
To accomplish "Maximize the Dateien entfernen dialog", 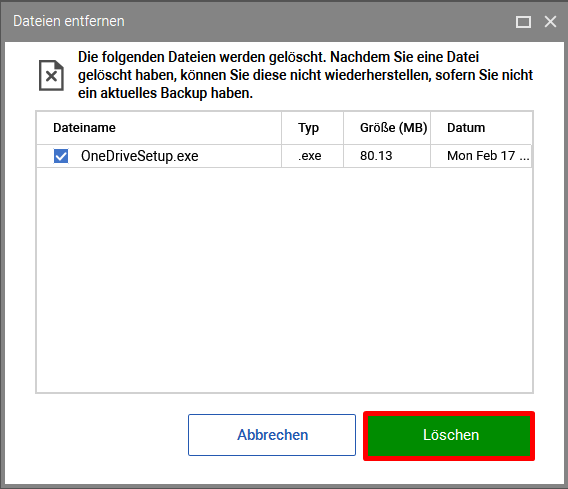I will point(523,22).
